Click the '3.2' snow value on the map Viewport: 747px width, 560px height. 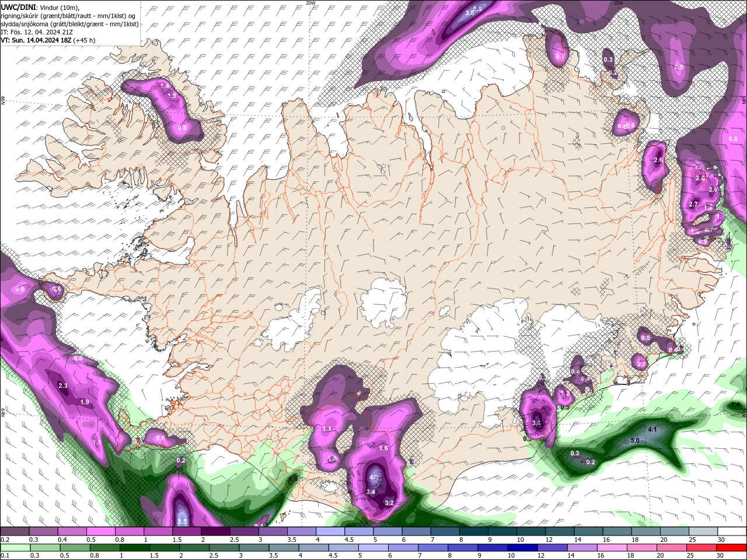click(x=390, y=503)
